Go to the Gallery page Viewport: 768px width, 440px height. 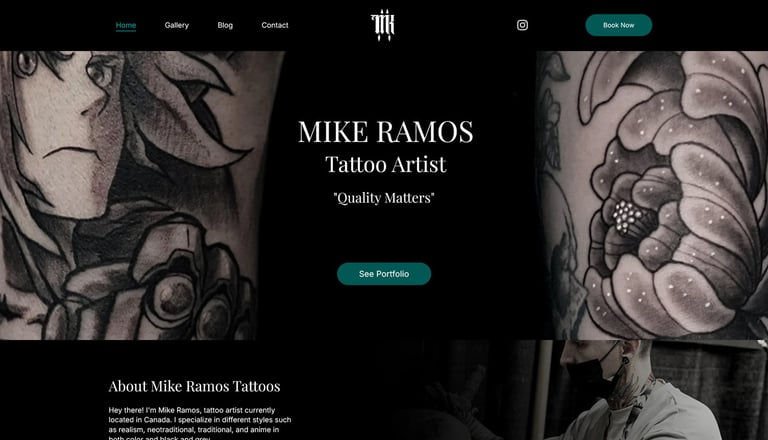pyautogui.click(x=176, y=25)
